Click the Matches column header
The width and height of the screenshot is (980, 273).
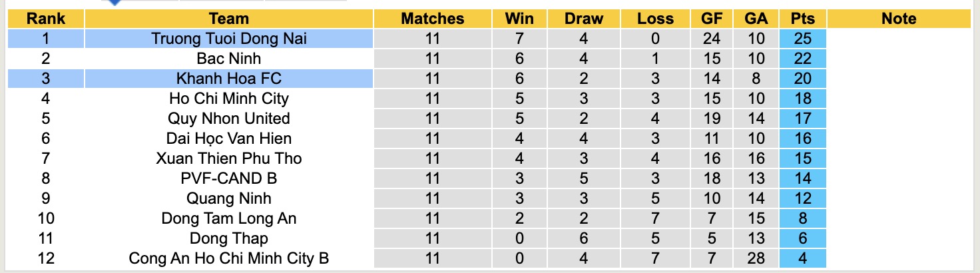pyautogui.click(x=432, y=19)
